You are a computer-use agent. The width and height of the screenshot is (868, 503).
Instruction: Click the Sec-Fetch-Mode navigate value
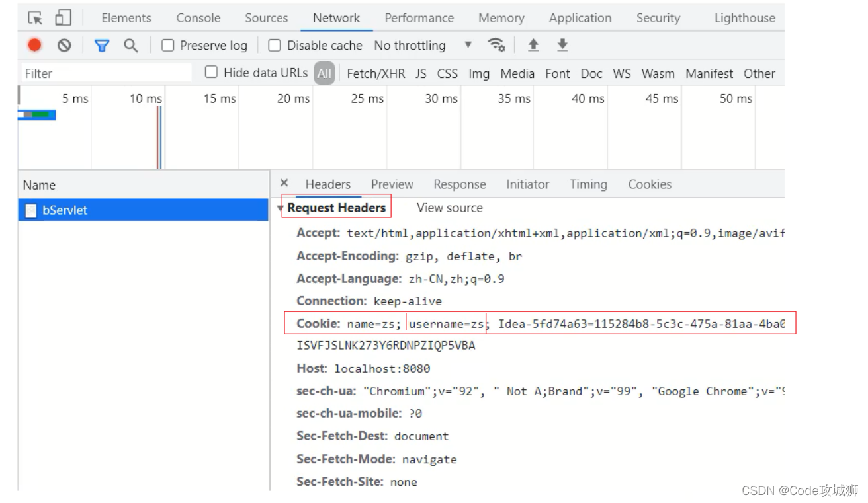[429, 459]
